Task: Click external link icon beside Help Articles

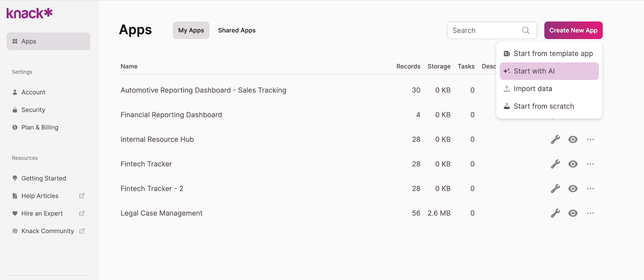Action: tap(82, 196)
